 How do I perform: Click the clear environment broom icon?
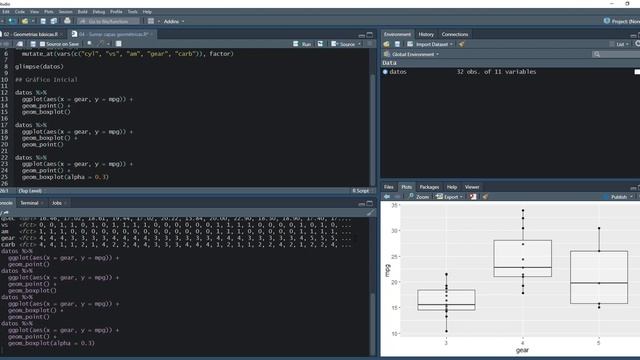click(x=462, y=44)
